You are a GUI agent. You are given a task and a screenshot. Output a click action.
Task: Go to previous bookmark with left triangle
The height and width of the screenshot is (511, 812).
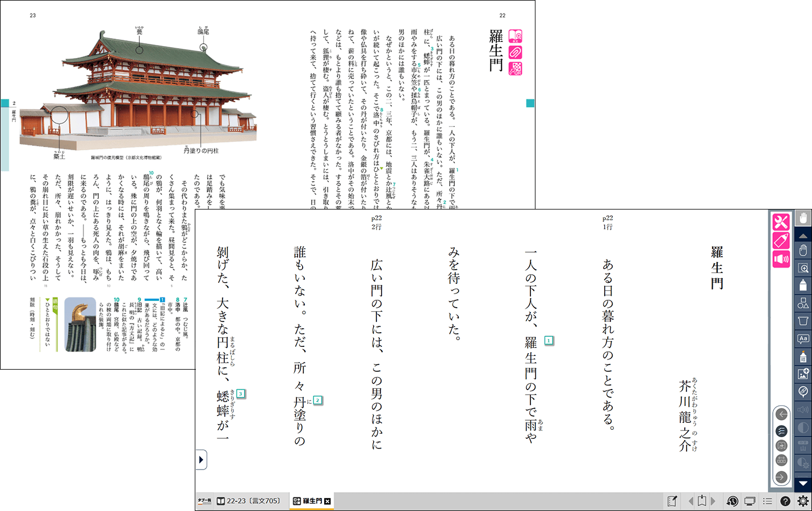click(x=690, y=501)
